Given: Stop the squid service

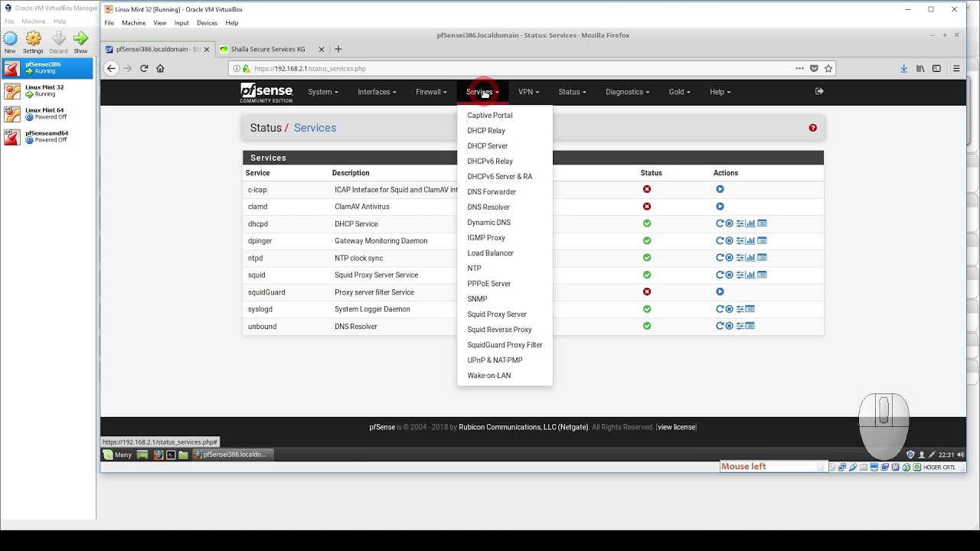Looking at the screenshot, I should pyautogui.click(x=730, y=275).
